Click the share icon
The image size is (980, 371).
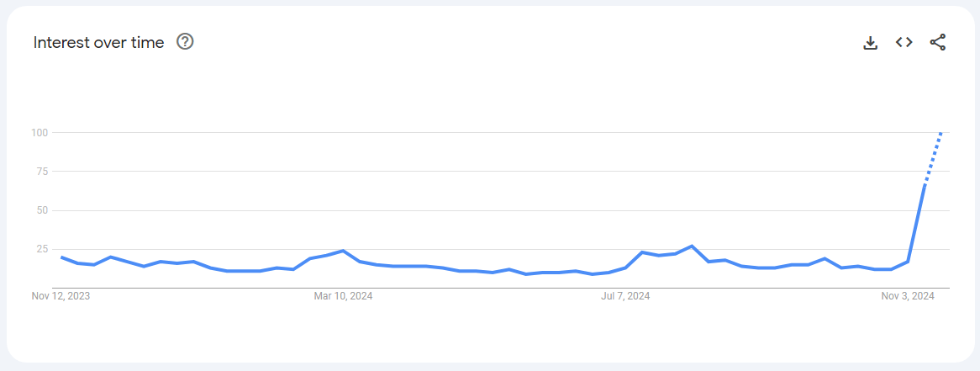click(938, 42)
